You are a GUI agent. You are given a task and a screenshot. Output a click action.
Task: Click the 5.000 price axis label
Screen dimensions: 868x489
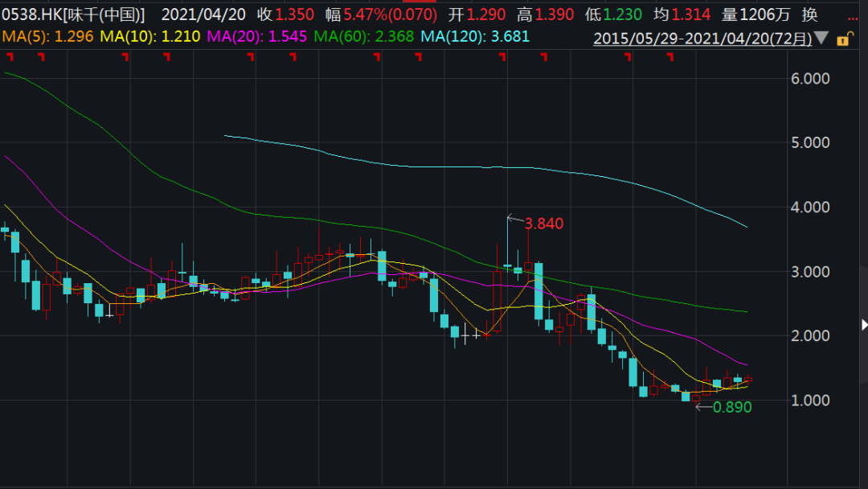tap(810, 143)
